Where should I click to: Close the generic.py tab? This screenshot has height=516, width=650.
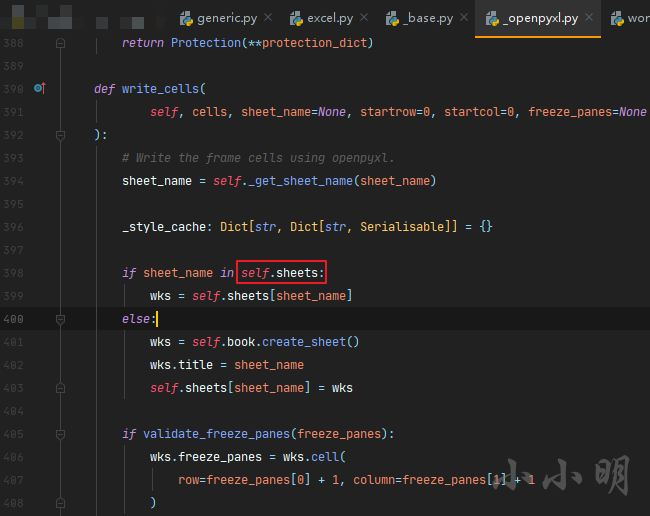point(268,18)
